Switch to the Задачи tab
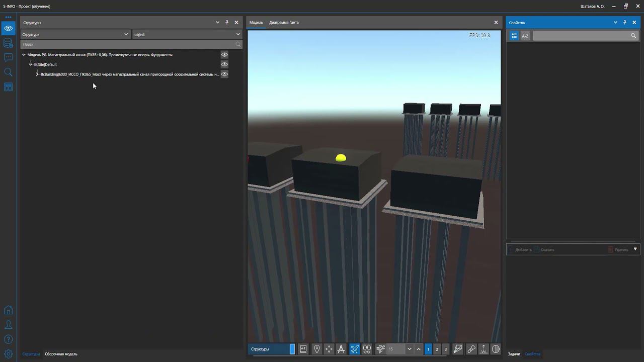The image size is (644, 362). pos(514,354)
